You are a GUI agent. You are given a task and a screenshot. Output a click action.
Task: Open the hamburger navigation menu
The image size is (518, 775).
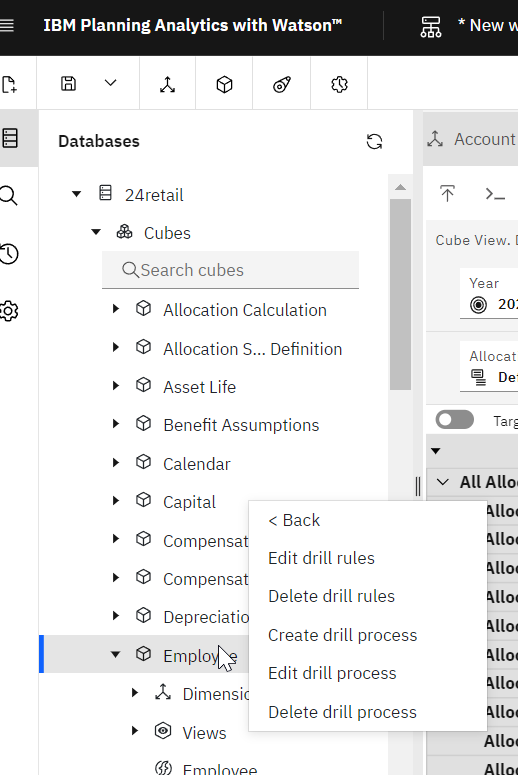[6, 26]
